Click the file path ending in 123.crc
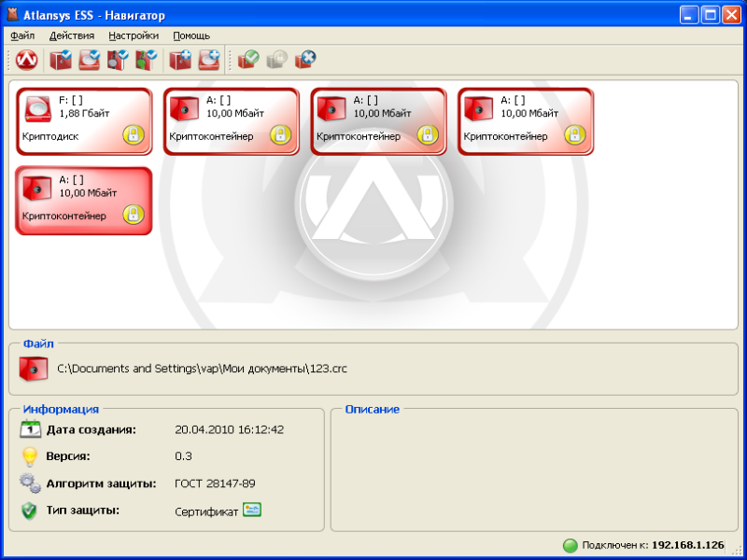 coord(203,369)
